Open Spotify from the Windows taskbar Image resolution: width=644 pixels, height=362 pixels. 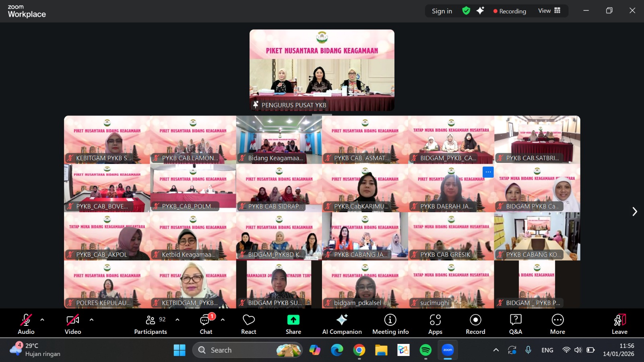pyautogui.click(x=425, y=350)
